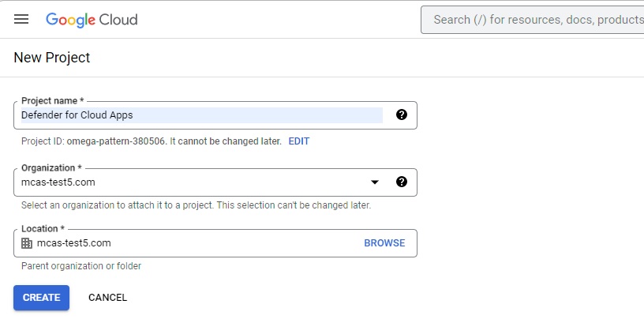Click the organization building icon in Location
Viewport: 644px width, 323px height.
(x=27, y=243)
